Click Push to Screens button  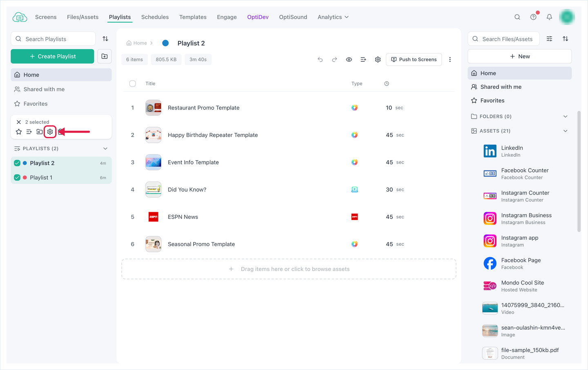pyautogui.click(x=414, y=60)
